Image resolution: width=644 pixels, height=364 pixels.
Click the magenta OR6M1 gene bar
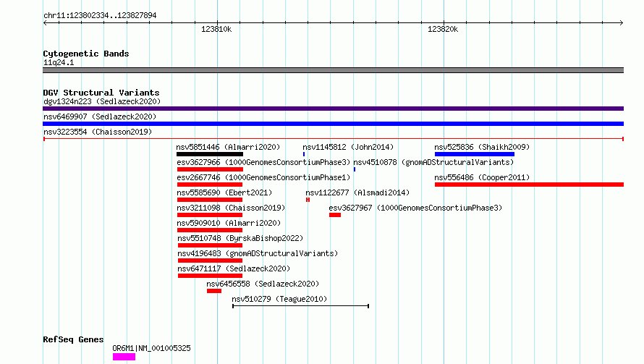tap(124, 357)
